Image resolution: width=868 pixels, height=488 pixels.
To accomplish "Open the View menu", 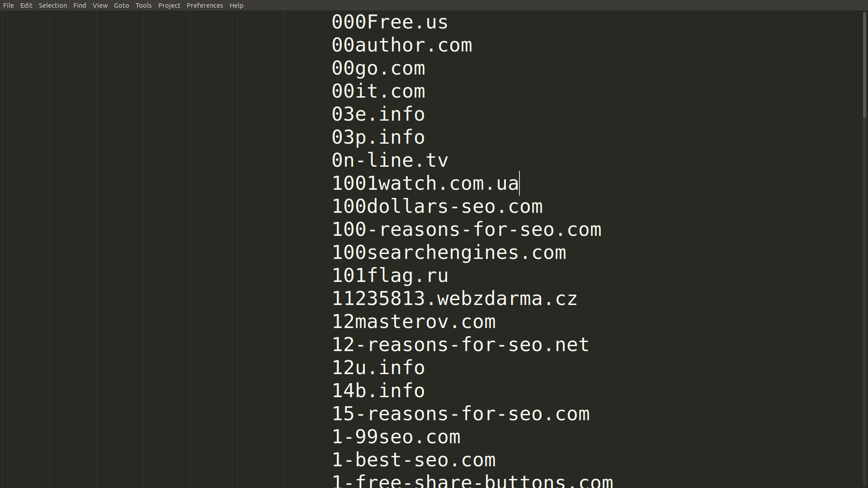I will (x=100, y=5).
